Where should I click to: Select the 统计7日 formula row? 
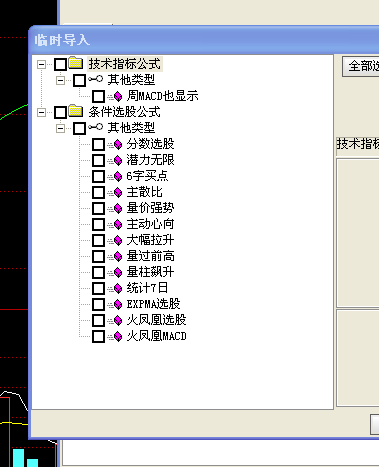click(x=147, y=288)
